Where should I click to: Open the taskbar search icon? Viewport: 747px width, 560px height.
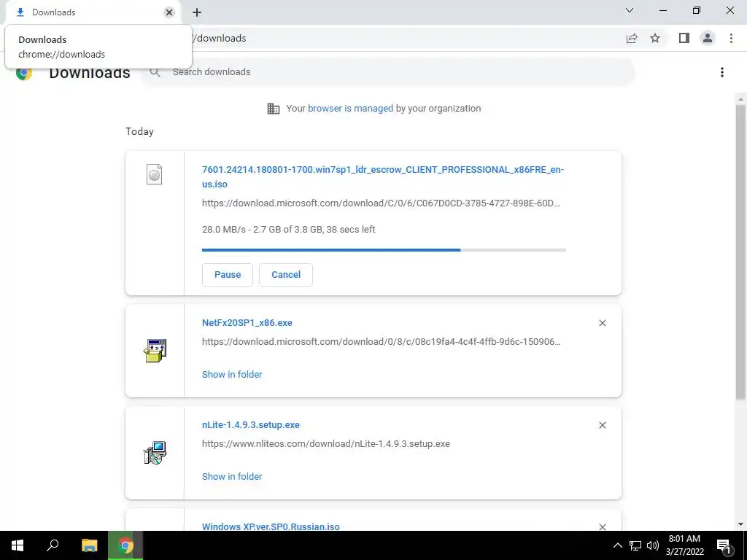pos(53,545)
